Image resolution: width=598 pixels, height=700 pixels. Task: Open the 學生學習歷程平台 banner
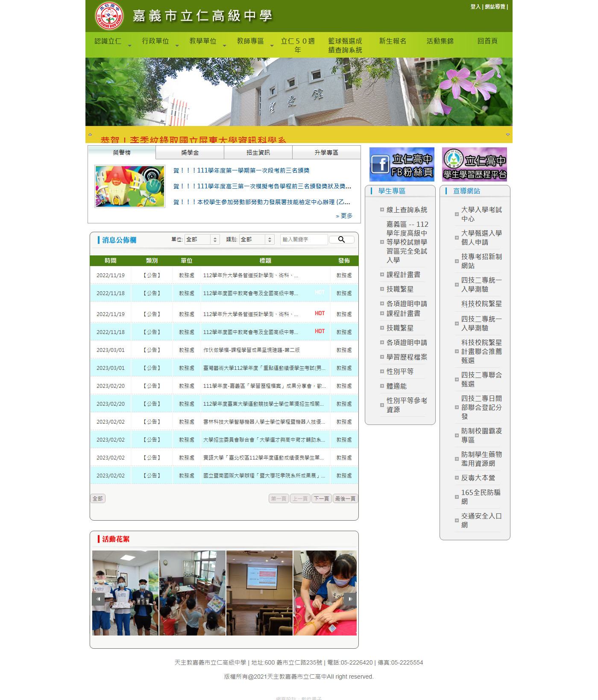(x=474, y=164)
